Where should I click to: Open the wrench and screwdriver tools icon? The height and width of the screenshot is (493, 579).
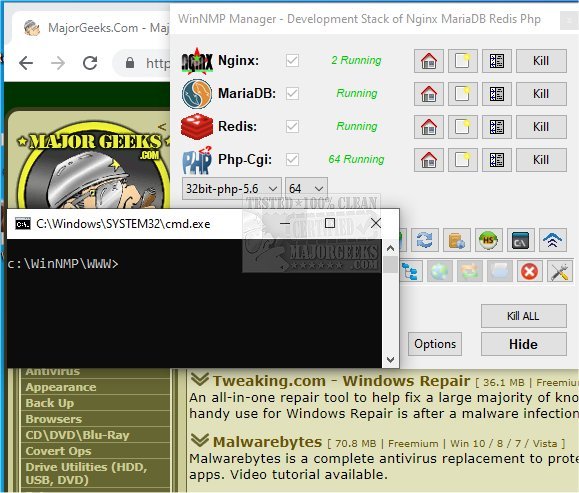559,272
